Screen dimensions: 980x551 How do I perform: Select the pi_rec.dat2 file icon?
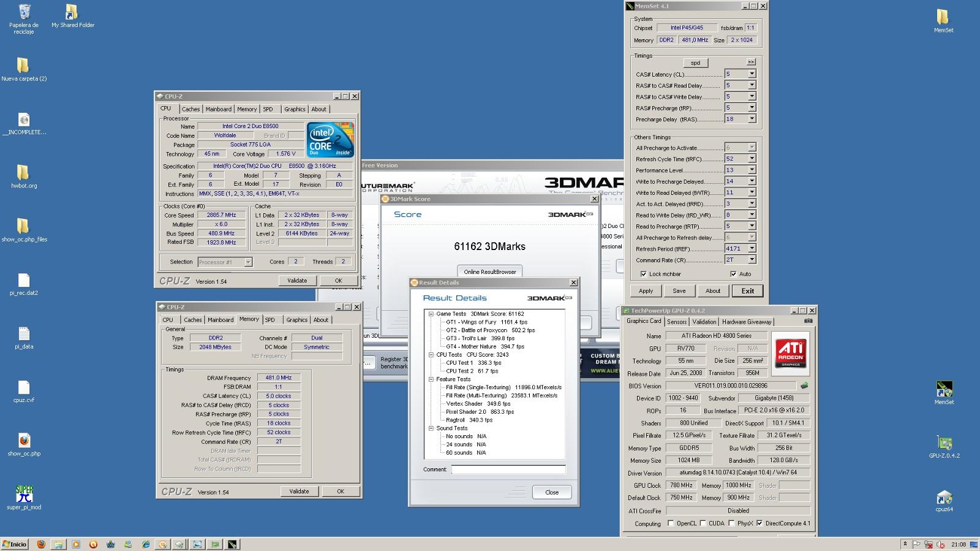click(x=24, y=280)
